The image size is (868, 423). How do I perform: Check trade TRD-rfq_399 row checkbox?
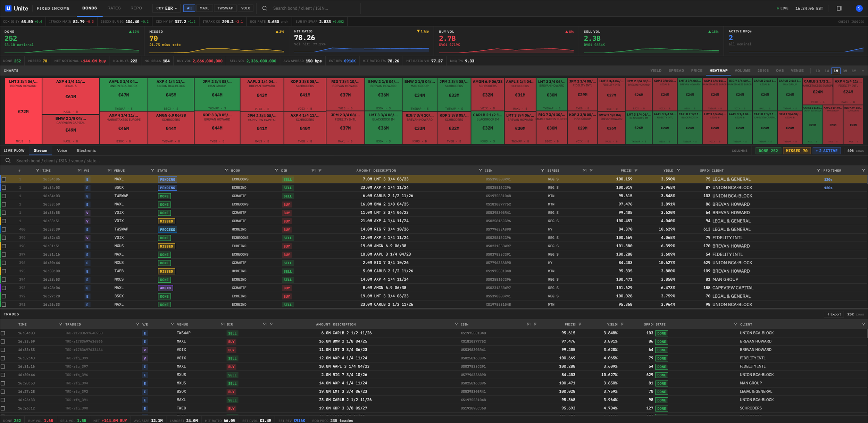pyautogui.click(x=3, y=358)
